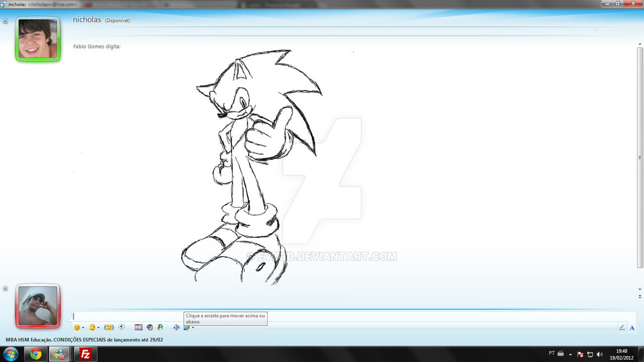644x362 pixels.
Task: Open the emoticon picker
Action: pyautogui.click(x=77, y=327)
